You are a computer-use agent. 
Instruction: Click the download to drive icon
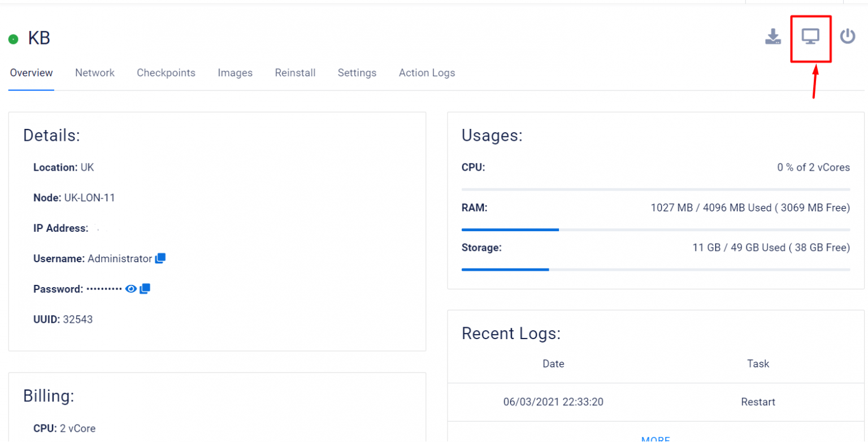tap(772, 37)
